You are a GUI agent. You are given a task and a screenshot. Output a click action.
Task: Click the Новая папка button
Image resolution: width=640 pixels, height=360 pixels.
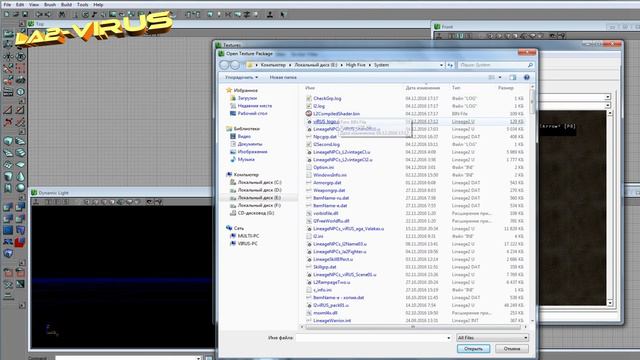[x=283, y=77]
